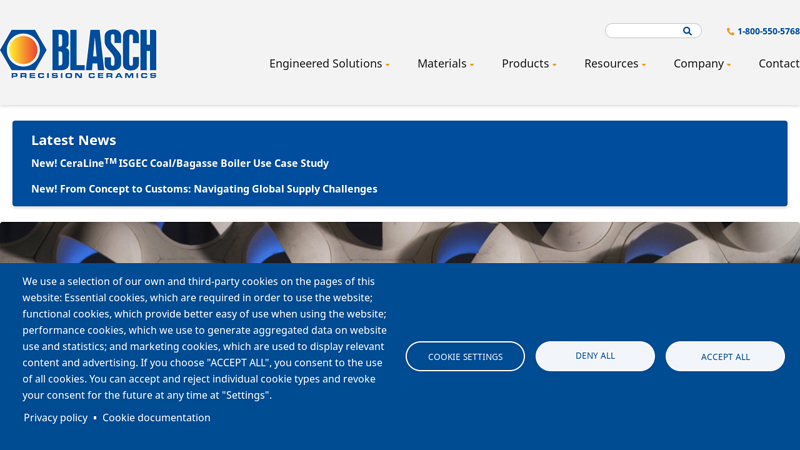Screen dimensions: 800x450
Task: Open Navigating Global Supply Challenges article
Action: pyautogui.click(x=204, y=189)
